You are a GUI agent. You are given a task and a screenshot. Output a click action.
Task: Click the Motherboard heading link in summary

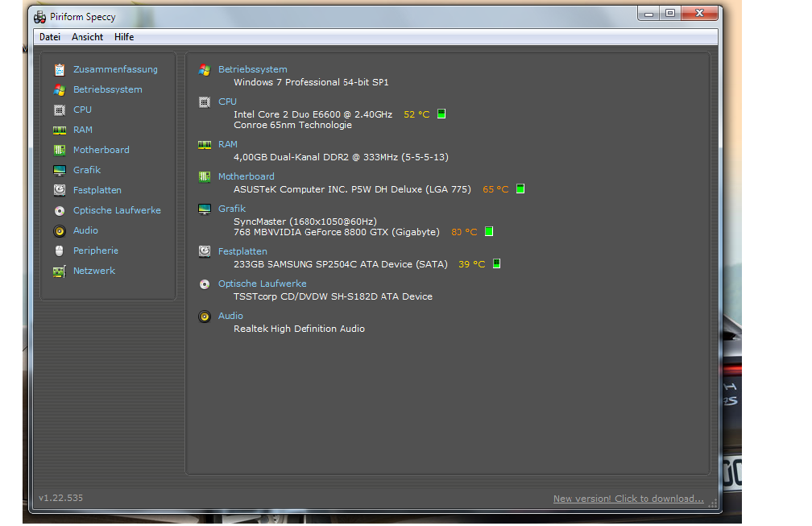point(246,177)
